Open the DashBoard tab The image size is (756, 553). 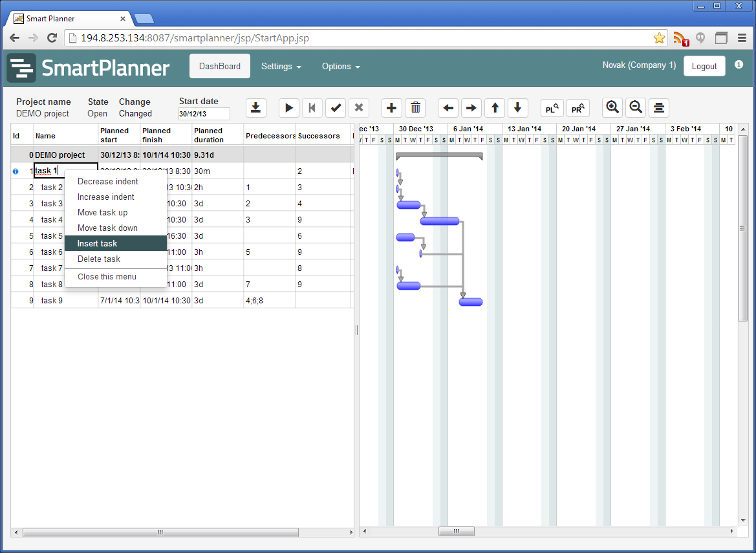pyautogui.click(x=220, y=66)
